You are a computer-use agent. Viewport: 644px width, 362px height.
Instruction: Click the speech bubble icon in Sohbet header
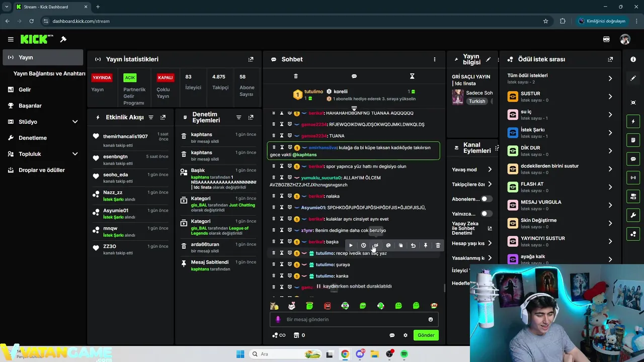354,76
